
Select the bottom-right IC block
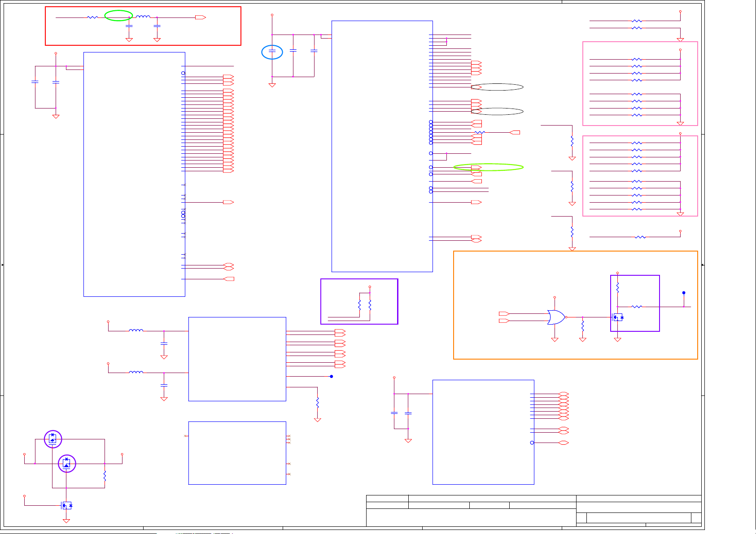483,432
